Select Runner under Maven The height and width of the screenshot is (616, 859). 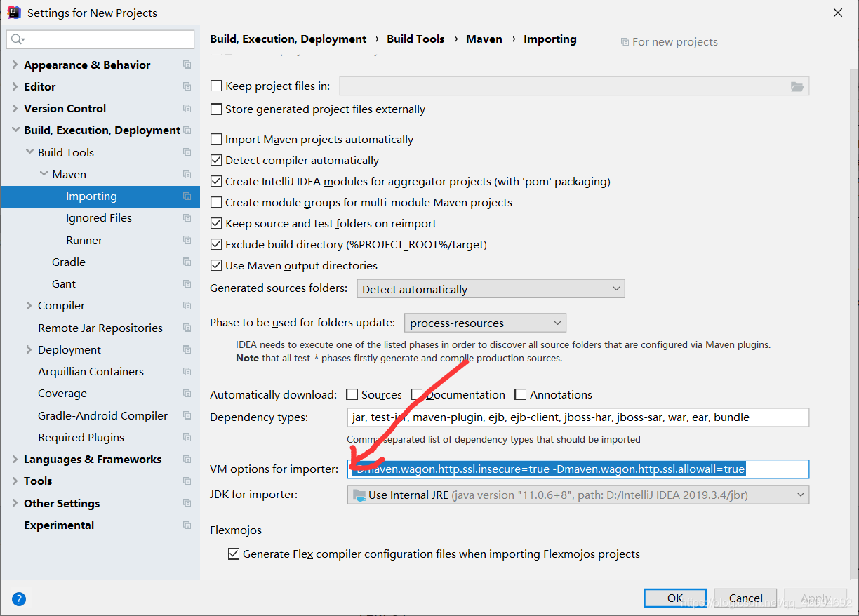click(84, 240)
